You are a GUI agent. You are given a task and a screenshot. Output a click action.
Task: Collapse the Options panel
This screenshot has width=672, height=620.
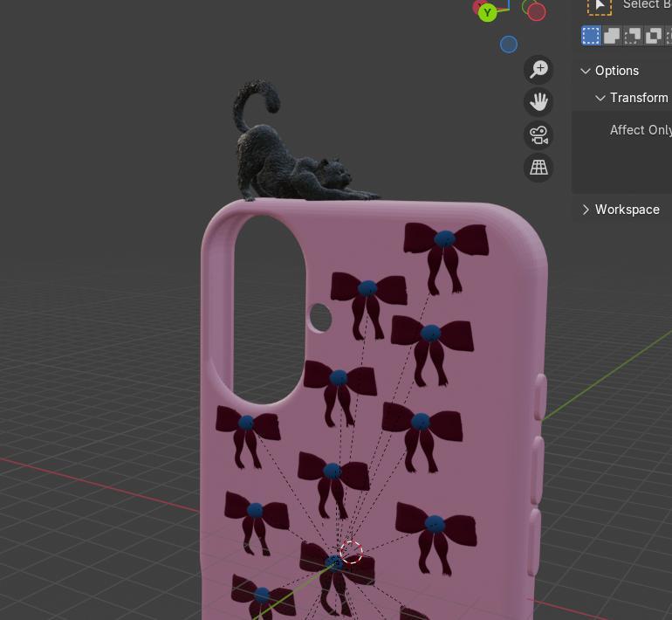click(x=586, y=71)
